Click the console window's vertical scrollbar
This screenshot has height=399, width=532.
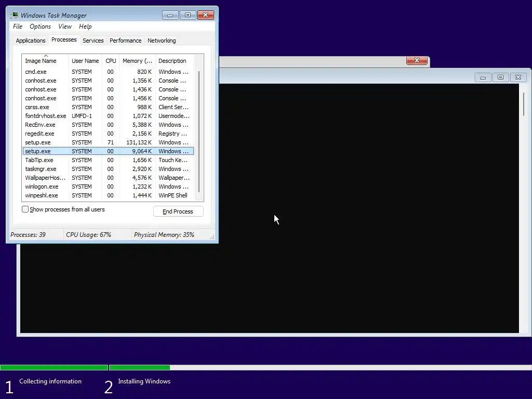[524, 103]
